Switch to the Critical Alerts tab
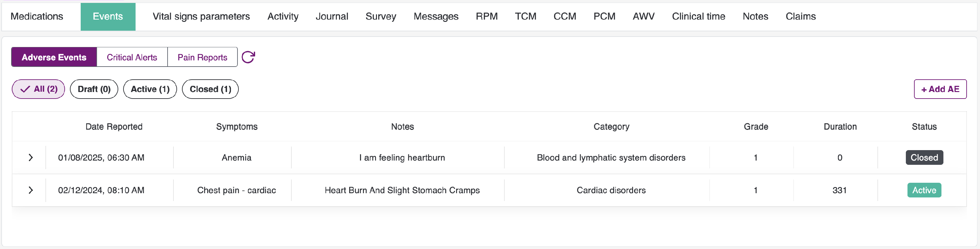 point(132,57)
